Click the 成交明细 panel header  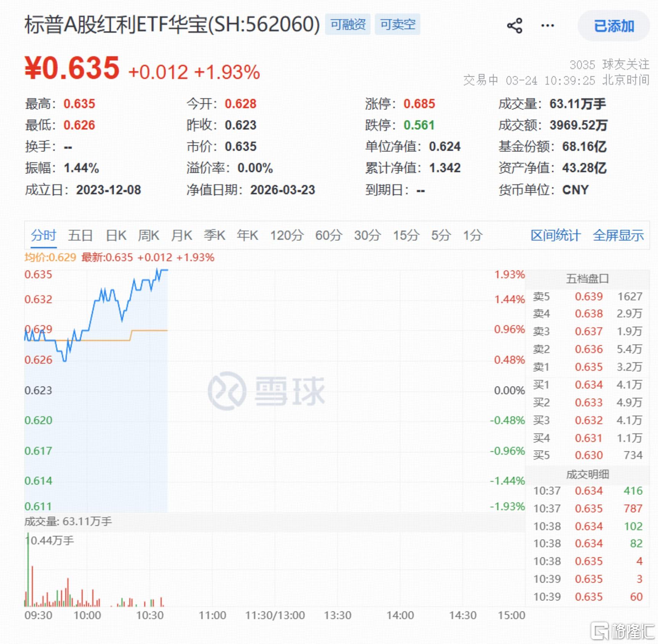[587, 475]
